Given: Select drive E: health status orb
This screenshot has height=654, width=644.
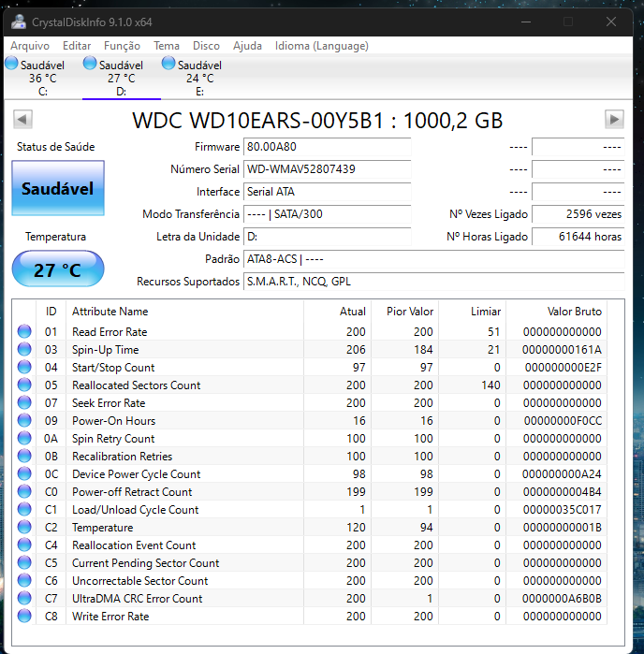Looking at the screenshot, I should (168, 64).
